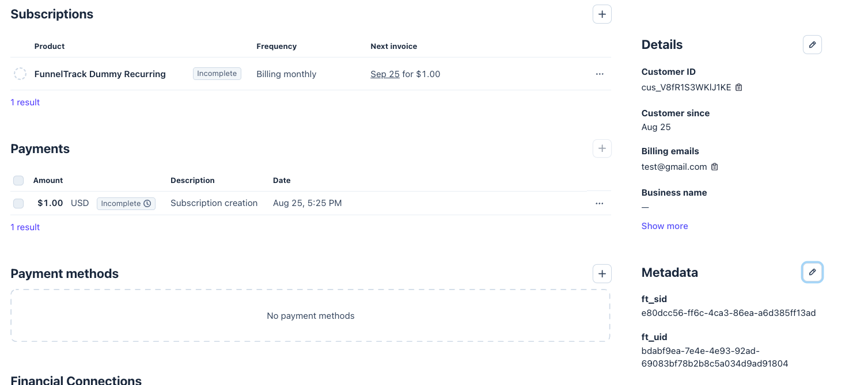Click Billing monthly frequency text
868x385 pixels.
286,74
